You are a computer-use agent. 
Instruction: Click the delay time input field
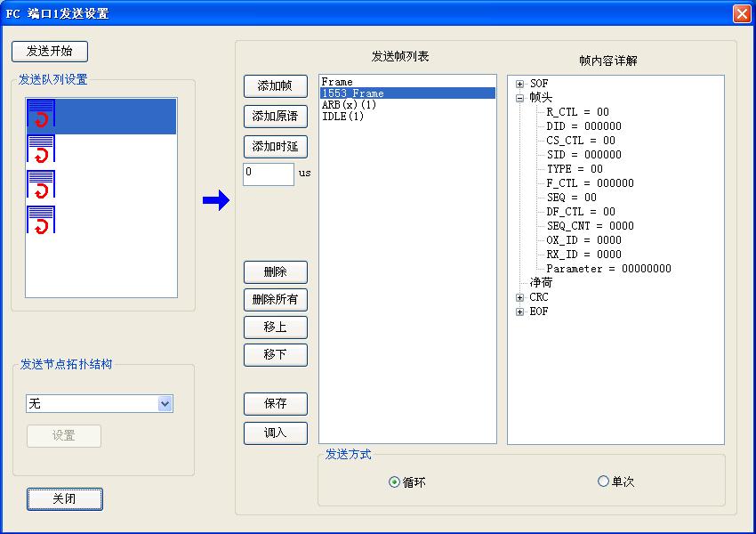point(268,174)
